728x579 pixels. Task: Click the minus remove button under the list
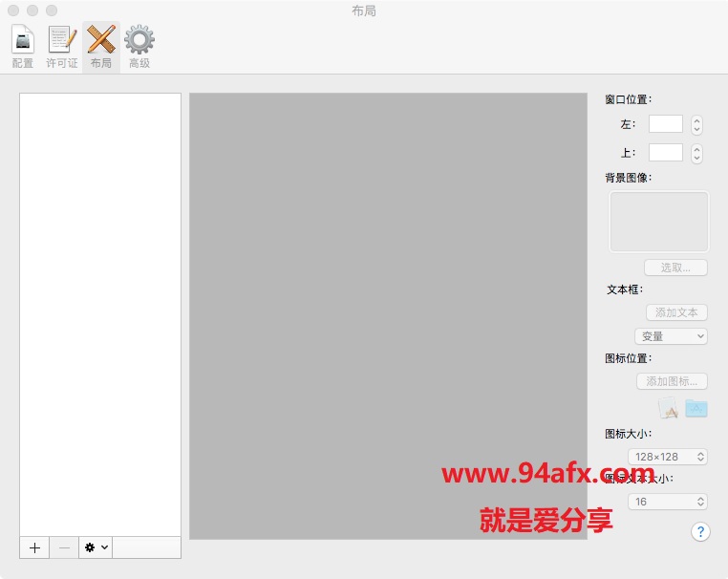pyautogui.click(x=65, y=547)
